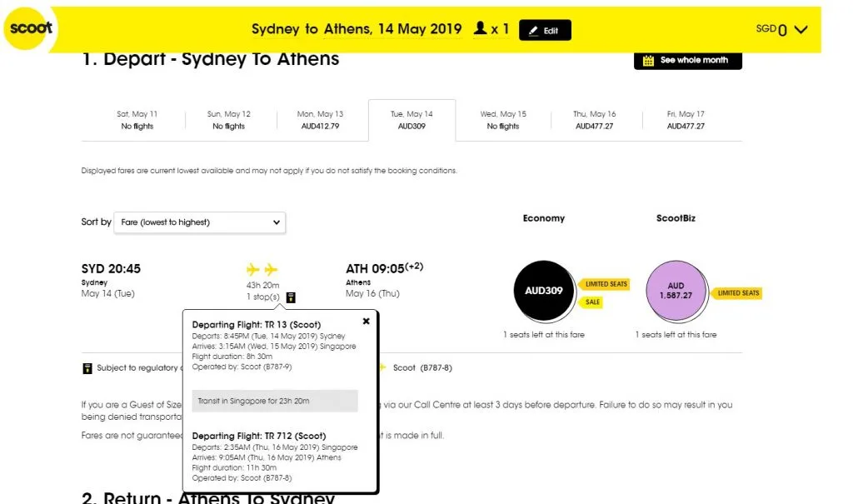Select the black Economy AUD309 fare circle
This screenshot has width=853, height=504.
(545, 291)
